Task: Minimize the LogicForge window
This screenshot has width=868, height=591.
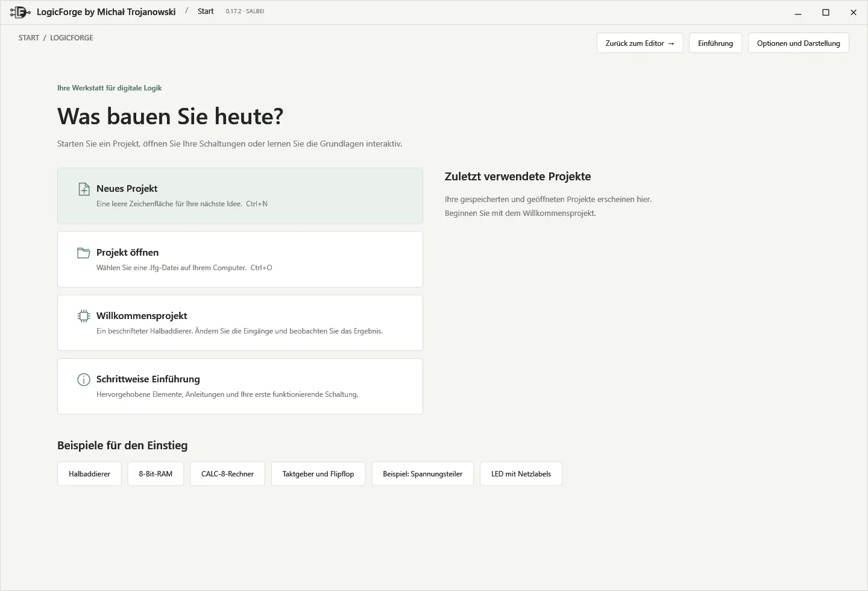Action: coord(798,12)
